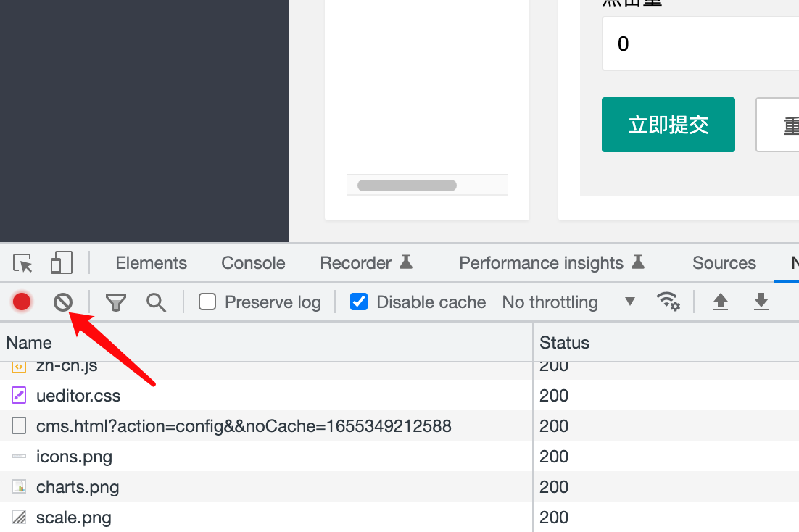
Task: Open the Performance insights tab
Action: [551, 263]
